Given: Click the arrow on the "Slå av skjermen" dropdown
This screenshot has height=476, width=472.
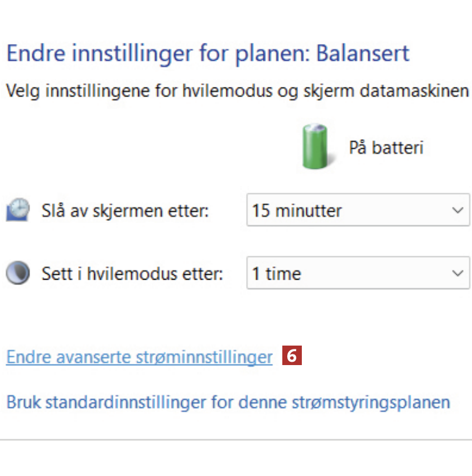Looking at the screenshot, I should click(457, 211).
